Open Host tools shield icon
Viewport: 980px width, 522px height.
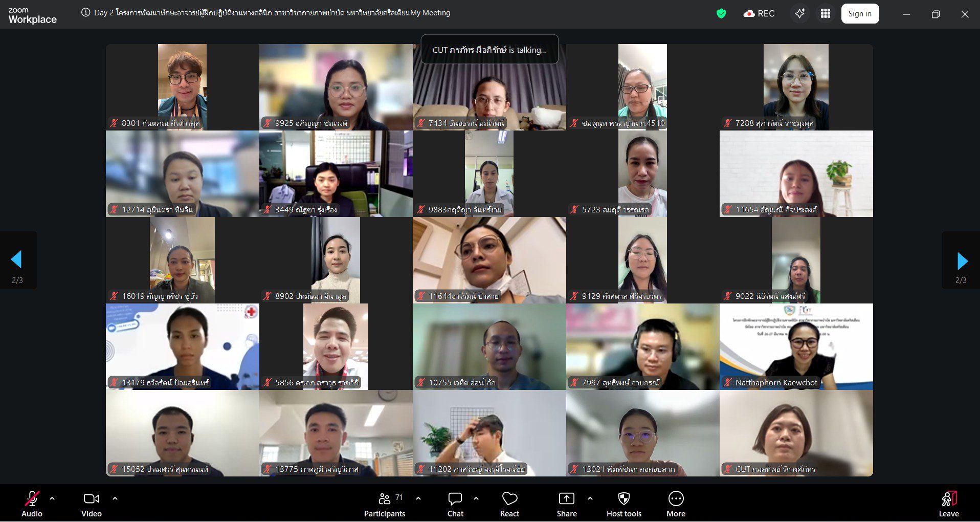[623, 499]
